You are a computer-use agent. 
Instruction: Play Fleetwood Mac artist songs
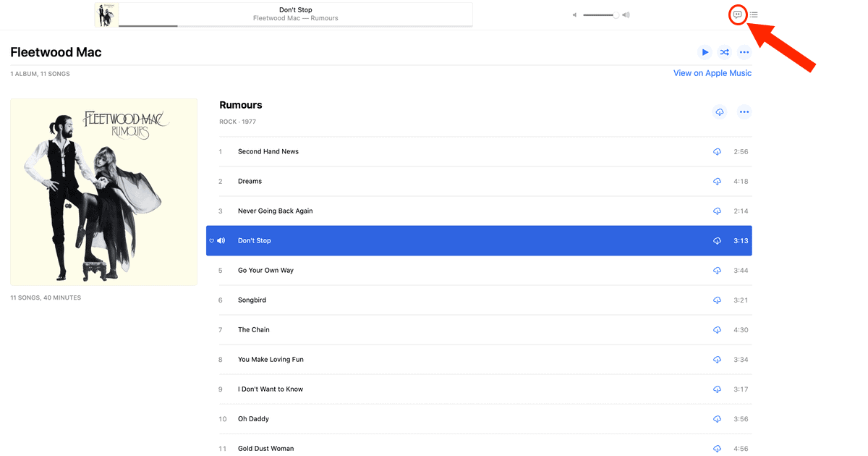pos(705,52)
